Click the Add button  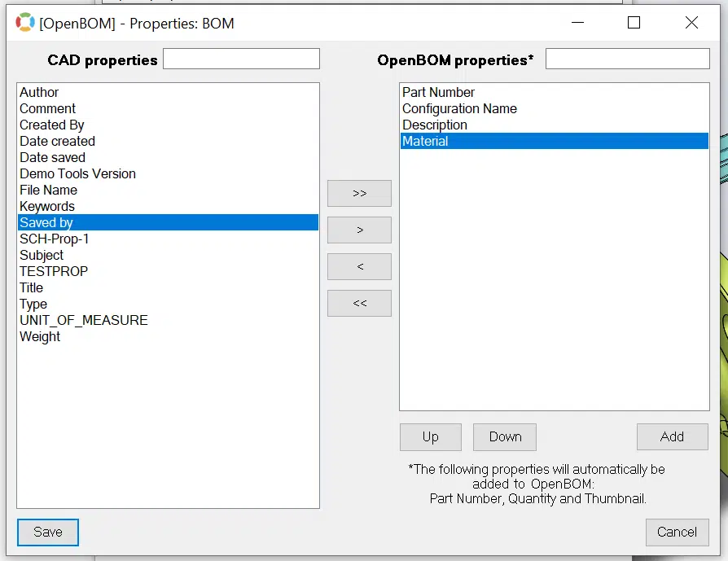point(673,436)
